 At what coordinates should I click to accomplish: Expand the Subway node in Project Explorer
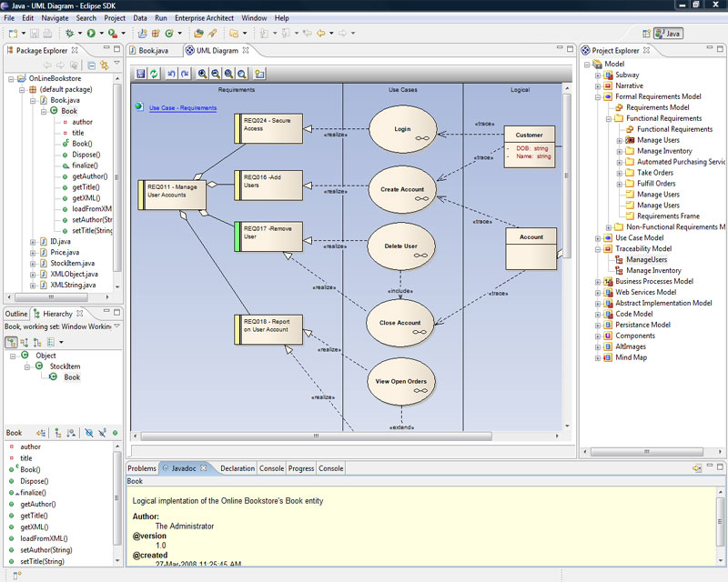coord(598,75)
